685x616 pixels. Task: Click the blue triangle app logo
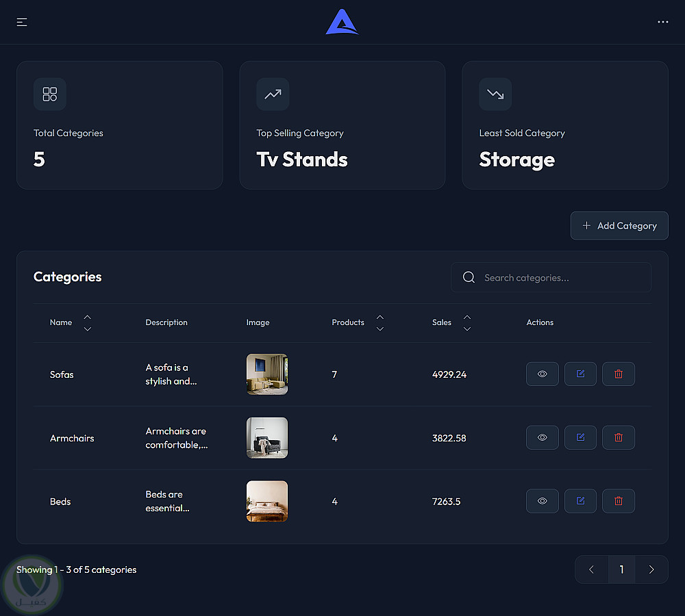(342, 22)
